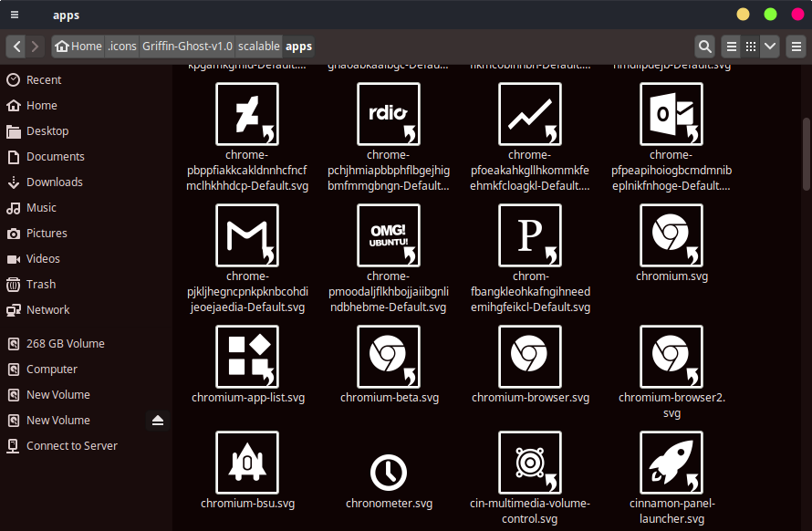
Task: Eject the mounted New Volume
Action: point(158,420)
